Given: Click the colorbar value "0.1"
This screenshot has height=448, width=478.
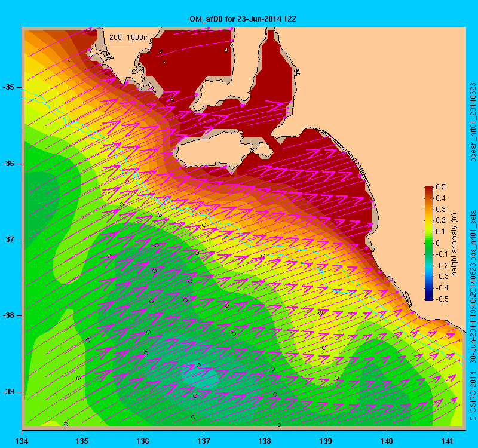Looking at the screenshot, I should (440, 232).
